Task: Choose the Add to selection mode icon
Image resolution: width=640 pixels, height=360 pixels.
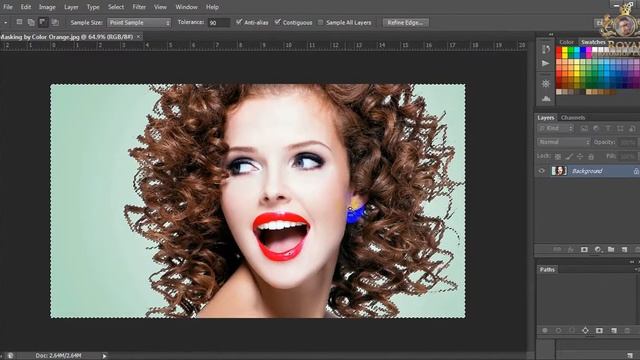Action: pyautogui.click(x=31, y=22)
